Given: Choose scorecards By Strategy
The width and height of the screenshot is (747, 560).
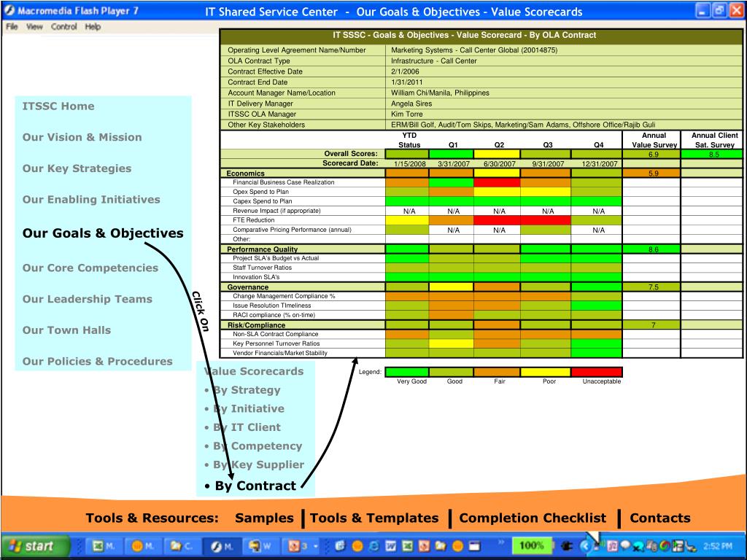Looking at the screenshot, I should [x=247, y=390].
